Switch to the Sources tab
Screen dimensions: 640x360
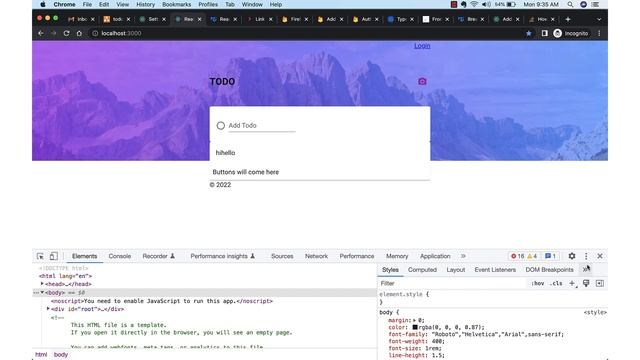coord(282,256)
